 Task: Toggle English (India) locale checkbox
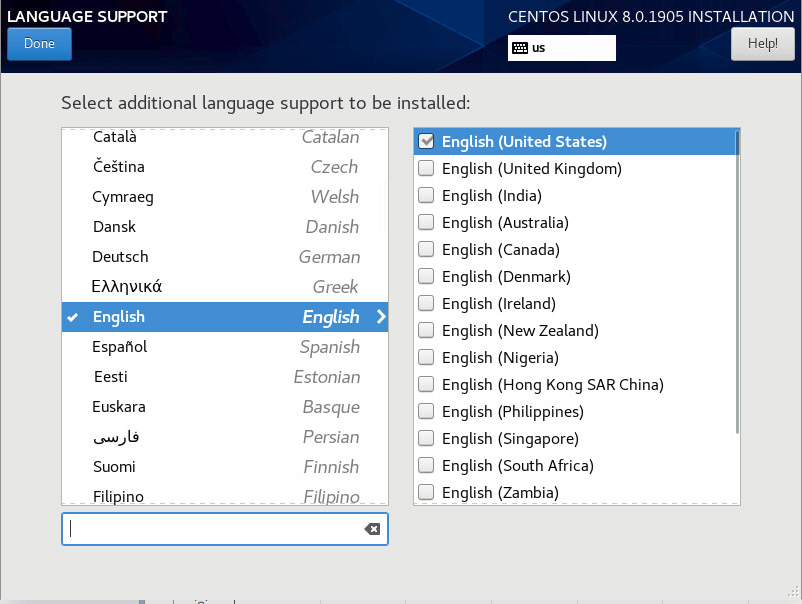coord(426,196)
